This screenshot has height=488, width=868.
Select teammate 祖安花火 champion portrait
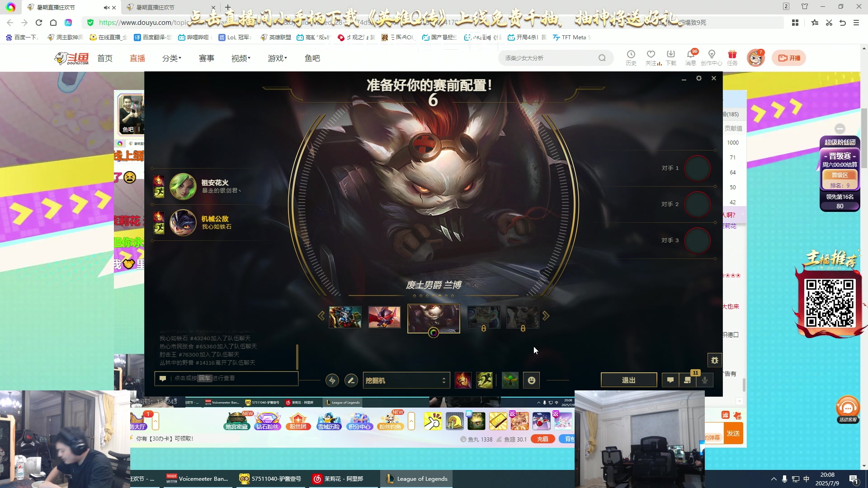tap(183, 186)
